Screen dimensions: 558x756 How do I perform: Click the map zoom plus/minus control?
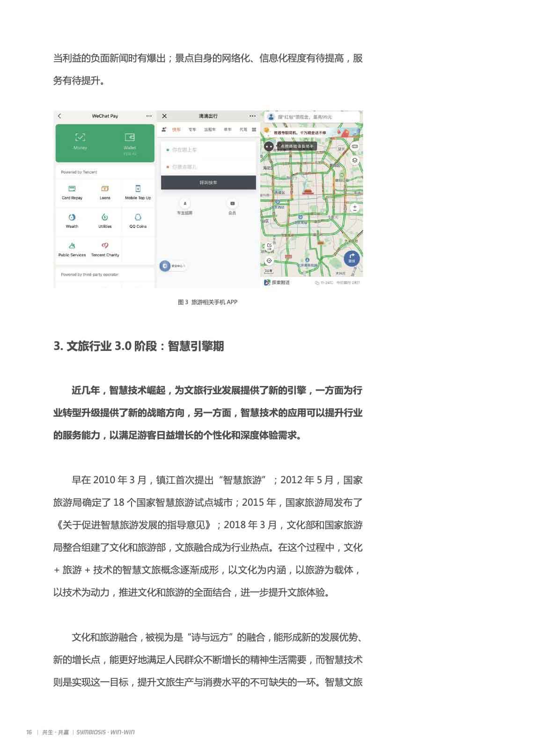pos(355,208)
